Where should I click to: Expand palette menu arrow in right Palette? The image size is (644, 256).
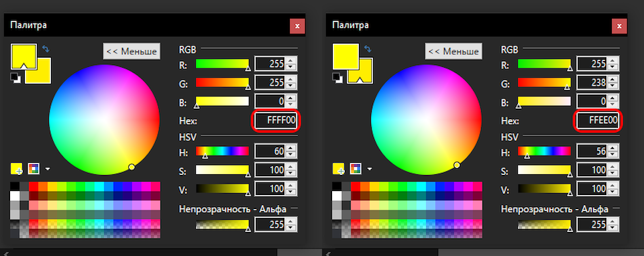(370, 169)
